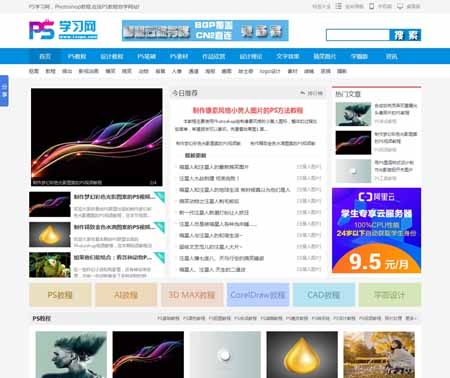This screenshot has width=450, height=378.
Task: Click the PS学习网 site logo
Action: (x=63, y=30)
